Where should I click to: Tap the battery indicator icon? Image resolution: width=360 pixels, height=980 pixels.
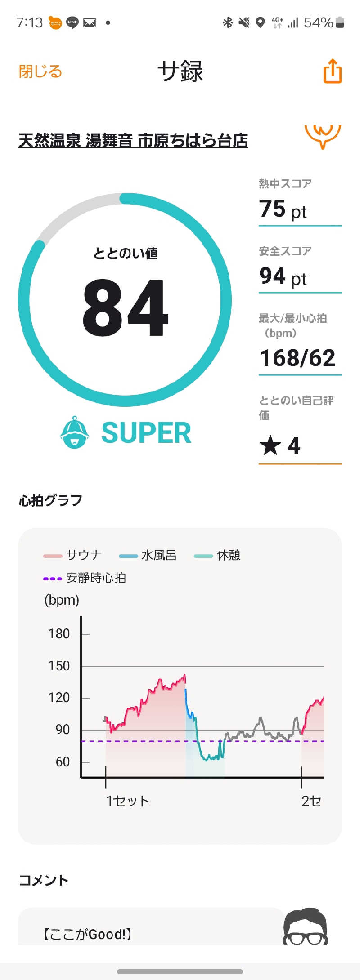coord(340,22)
